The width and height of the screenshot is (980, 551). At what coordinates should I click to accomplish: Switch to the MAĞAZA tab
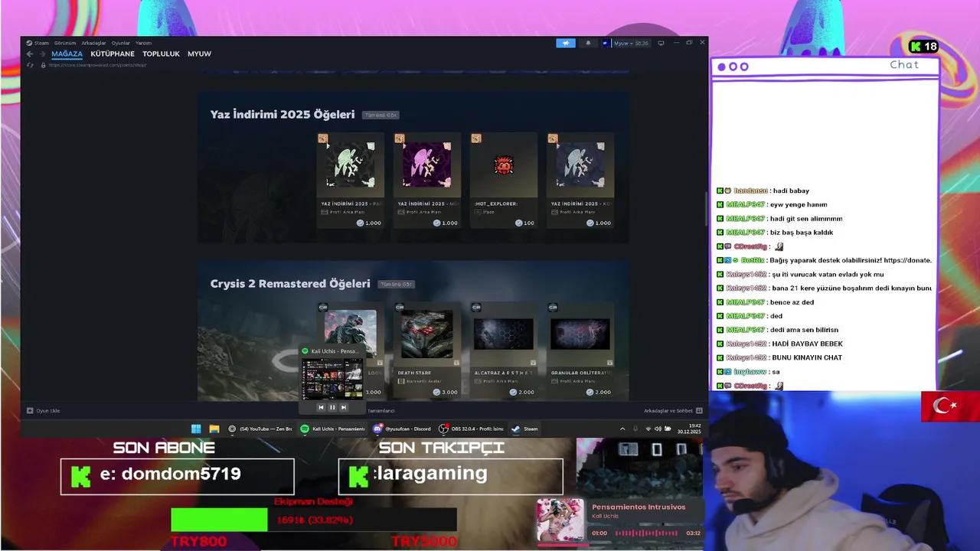click(67, 54)
